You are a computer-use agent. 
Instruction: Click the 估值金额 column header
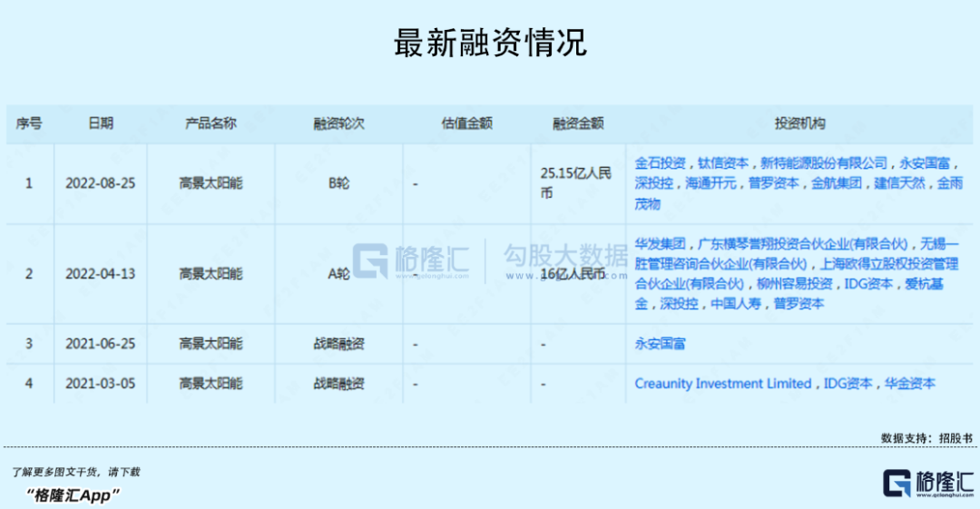pyautogui.click(x=467, y=123)
